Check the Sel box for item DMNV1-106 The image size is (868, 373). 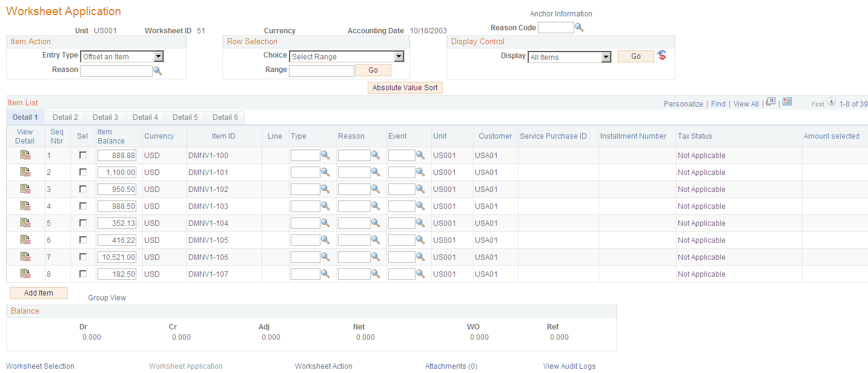pyautogui.click(x=82, y=257)
